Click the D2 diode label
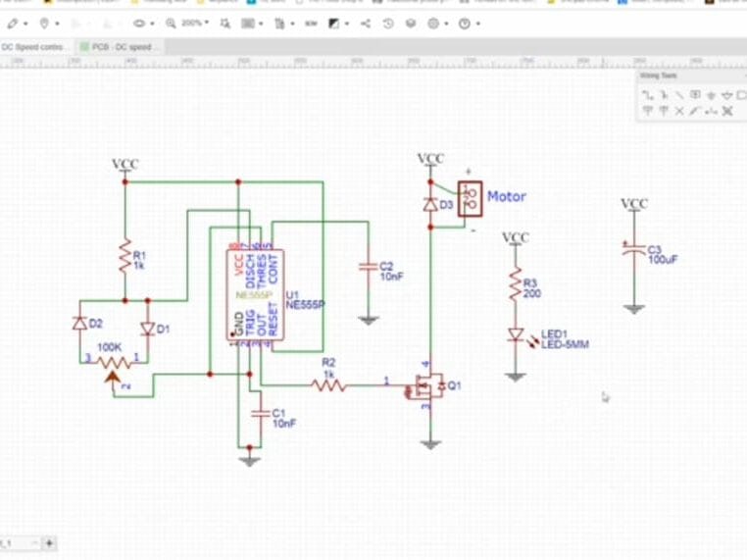 (x=96, y=324)
